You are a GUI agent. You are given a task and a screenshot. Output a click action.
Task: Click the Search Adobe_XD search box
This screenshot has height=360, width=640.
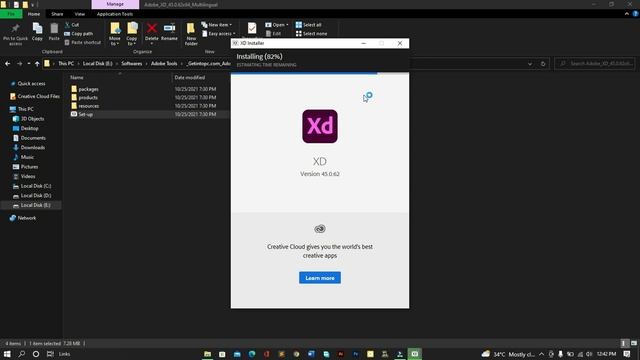pyautogui.click(x=595, y=64)
